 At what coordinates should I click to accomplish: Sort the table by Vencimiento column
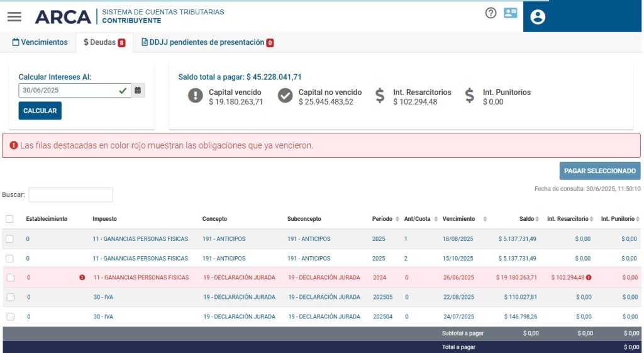pos(484,219)
